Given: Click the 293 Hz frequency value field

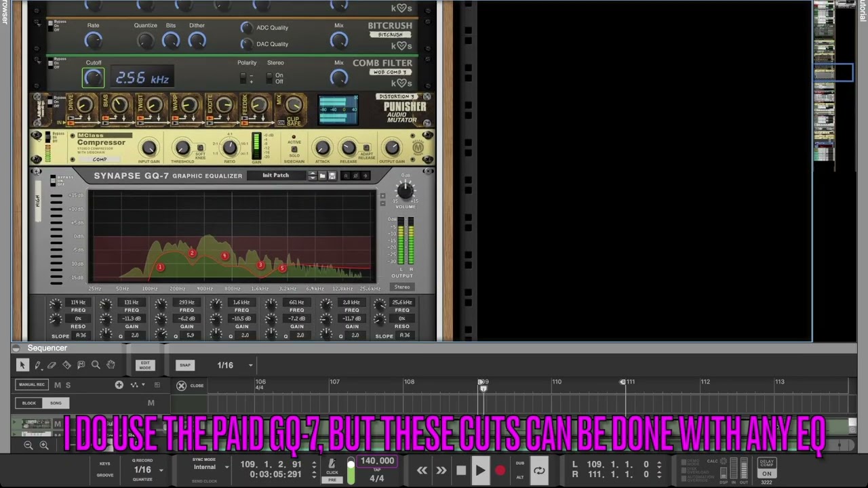Looking at the screenshot, I should click(x=186, y=302).
